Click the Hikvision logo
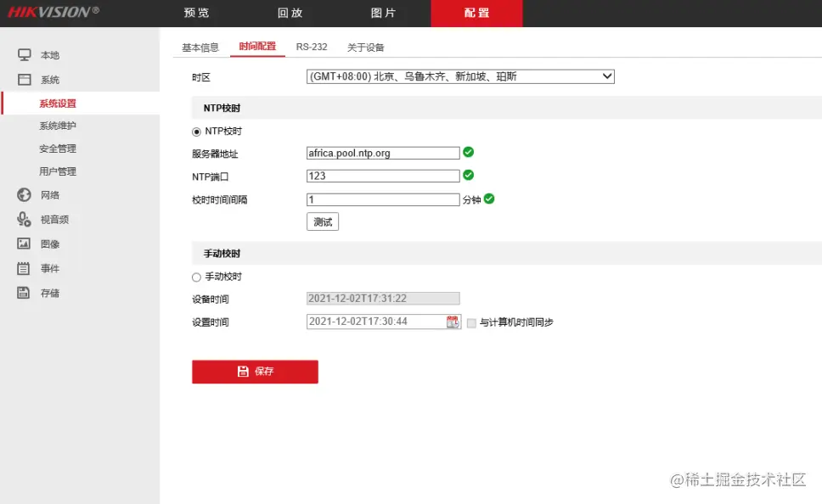 [53, 12]
